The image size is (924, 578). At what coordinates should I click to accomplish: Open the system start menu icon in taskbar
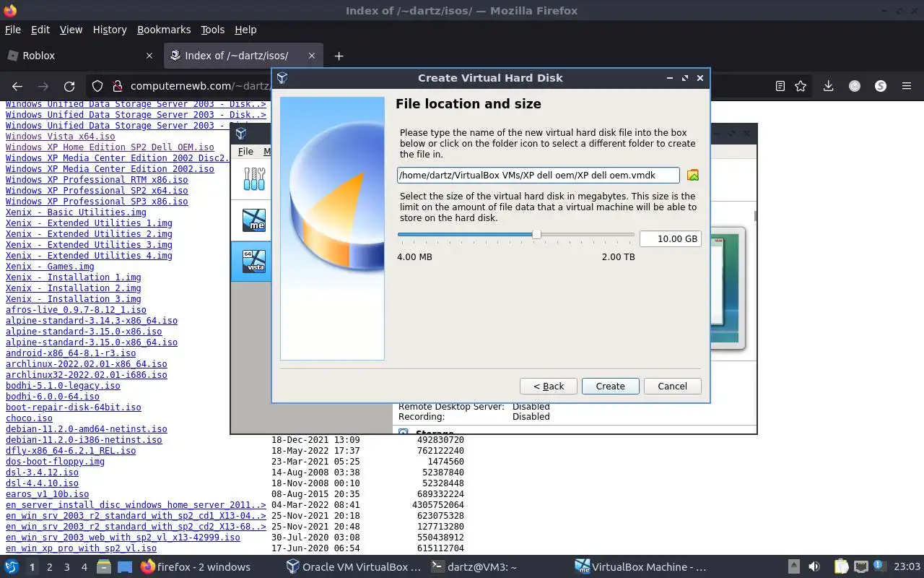pyautogui.click(x=12, y=567)
